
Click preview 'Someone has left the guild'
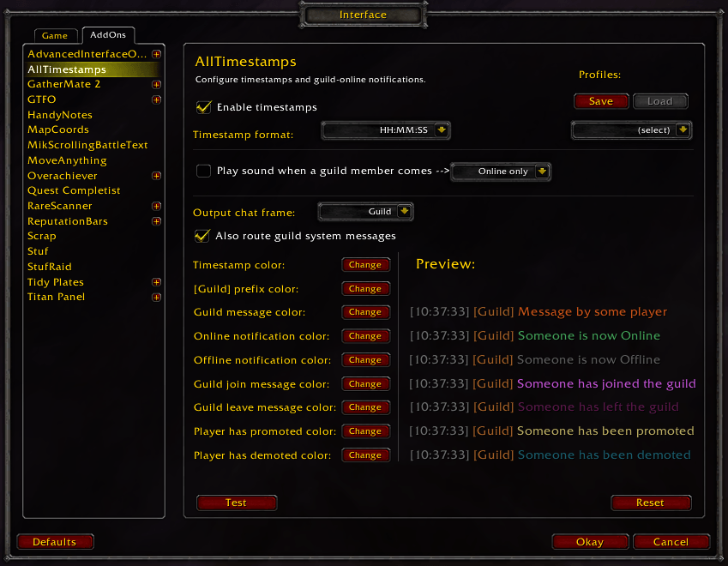pos(598,406)
